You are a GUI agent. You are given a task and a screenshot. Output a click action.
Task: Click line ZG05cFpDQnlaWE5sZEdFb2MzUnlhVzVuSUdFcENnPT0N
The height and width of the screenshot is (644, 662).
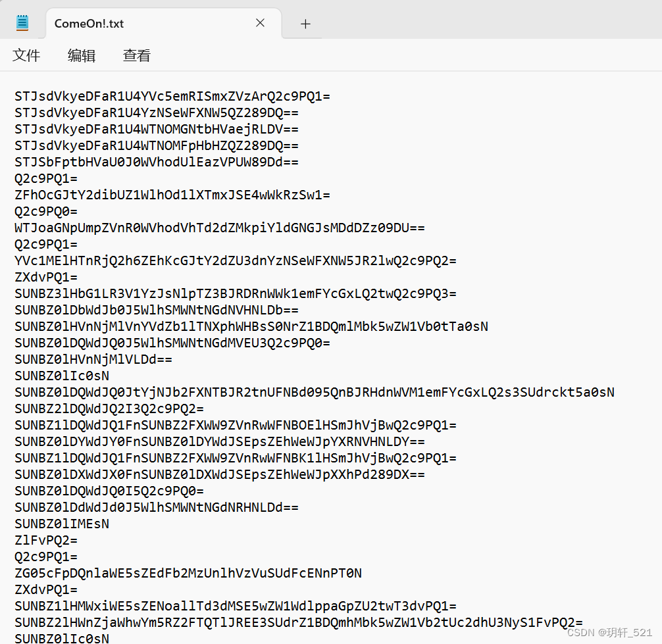188,574
